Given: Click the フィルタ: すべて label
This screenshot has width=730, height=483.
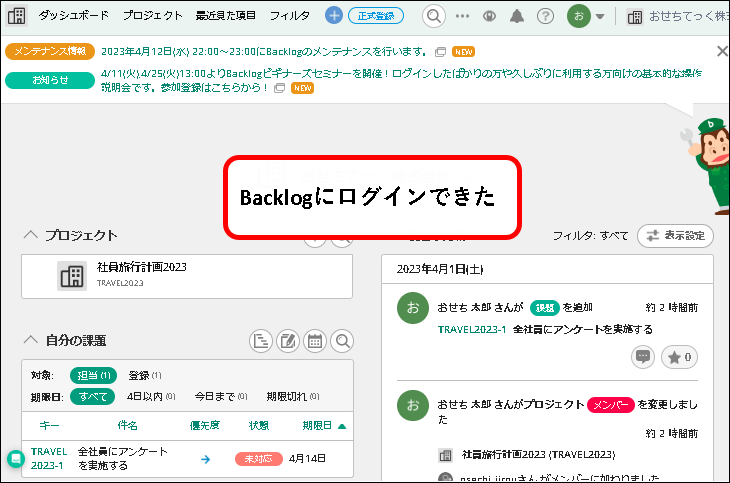Looking at the screenshot, I should (x=590, y=236).
